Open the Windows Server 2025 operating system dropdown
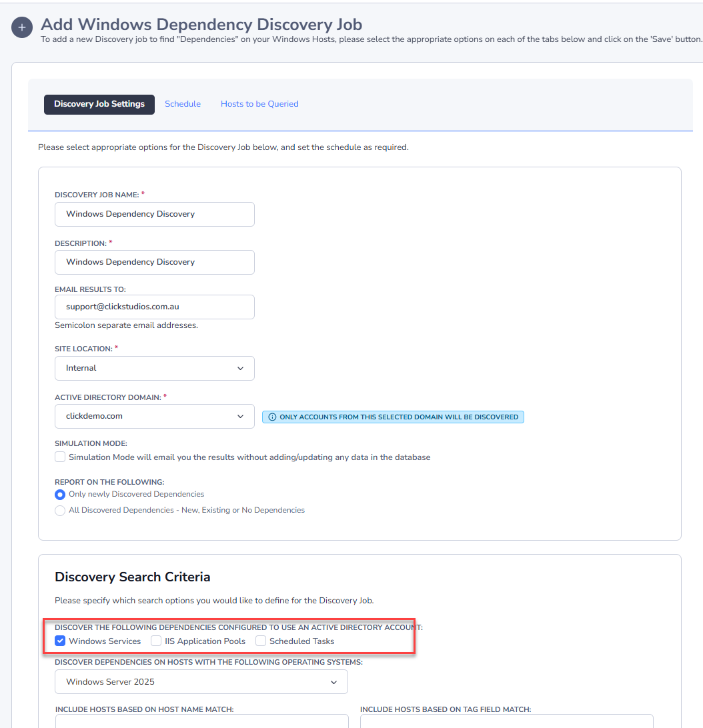This screenshot has height=728, width=703. [201, 681]
